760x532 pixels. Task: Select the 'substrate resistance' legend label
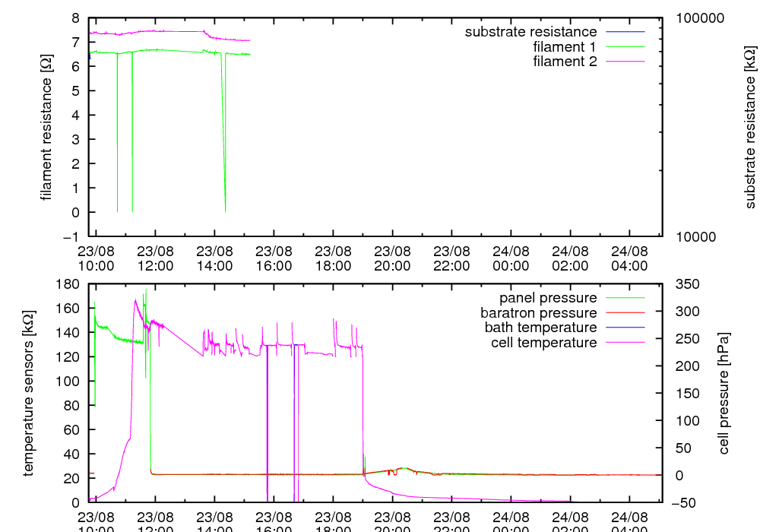[x=530, y=32]
